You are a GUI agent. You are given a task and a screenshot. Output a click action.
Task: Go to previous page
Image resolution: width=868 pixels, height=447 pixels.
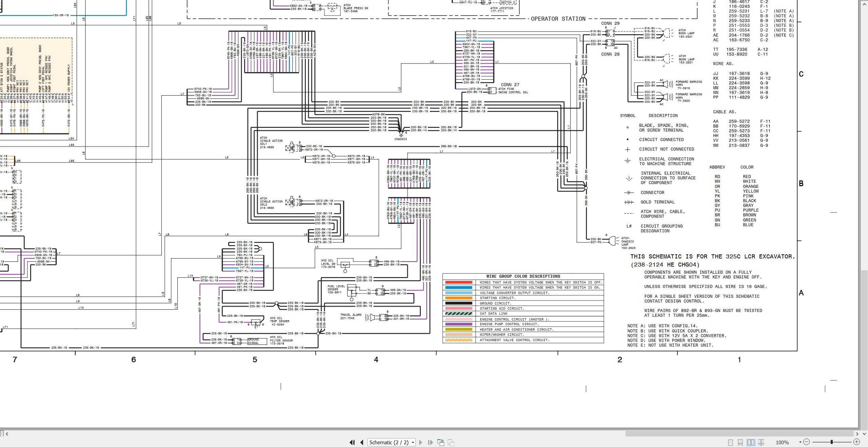[x=362, y=442]
